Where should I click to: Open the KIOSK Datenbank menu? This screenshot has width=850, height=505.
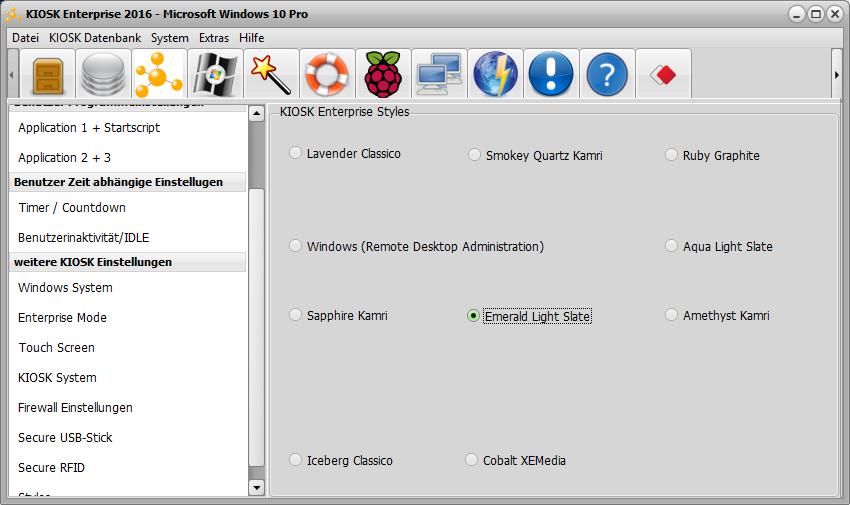pyautogui.click(x=95, y=38)
